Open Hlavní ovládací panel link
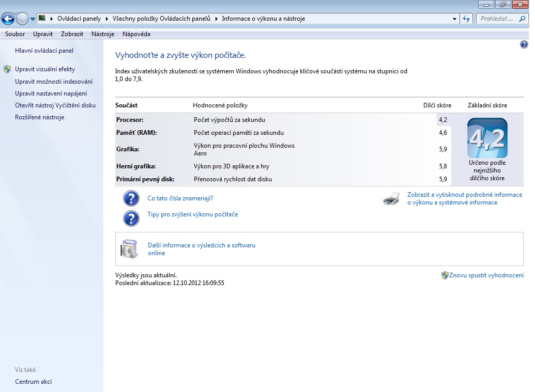535x392 pixels. 44,51
